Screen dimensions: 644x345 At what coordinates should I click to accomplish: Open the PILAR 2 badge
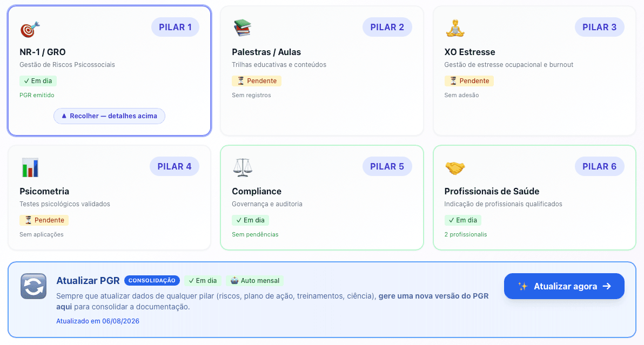(387, 27)
